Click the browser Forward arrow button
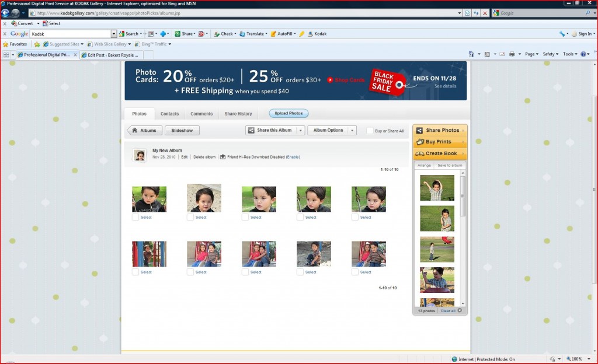 point(15,13)
